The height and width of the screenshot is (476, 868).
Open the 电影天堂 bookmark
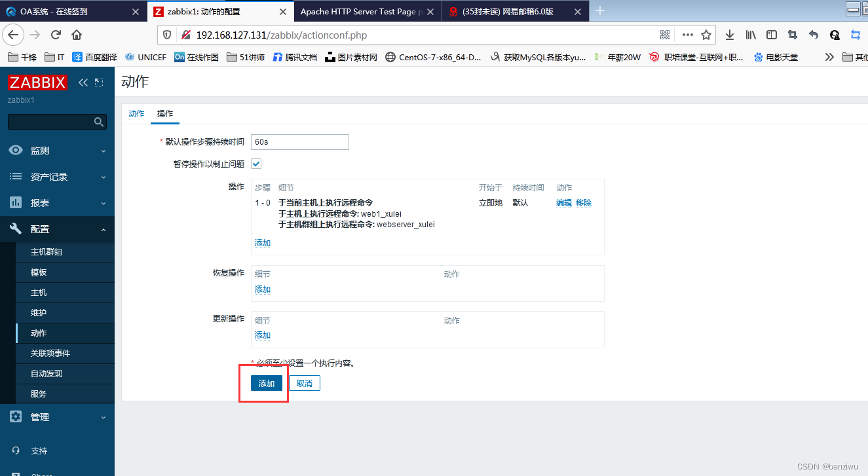pos(776,57)
